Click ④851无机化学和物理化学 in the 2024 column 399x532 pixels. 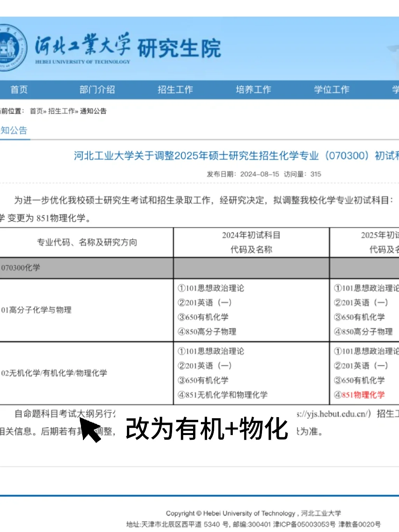223,395
